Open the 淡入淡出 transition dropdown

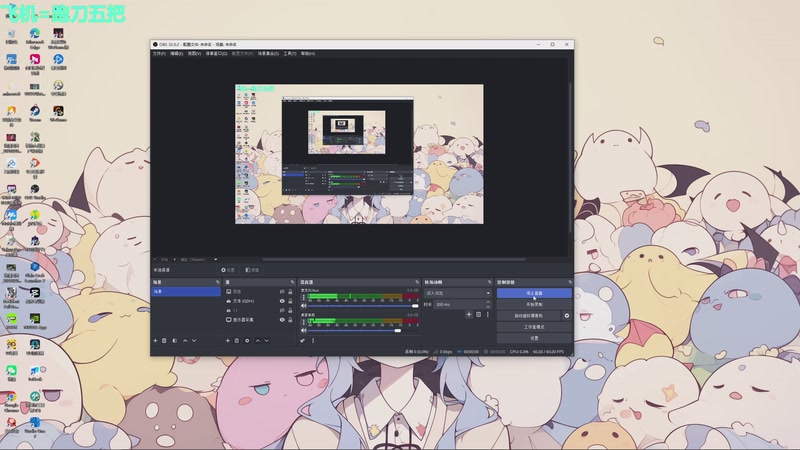[457, 293]
